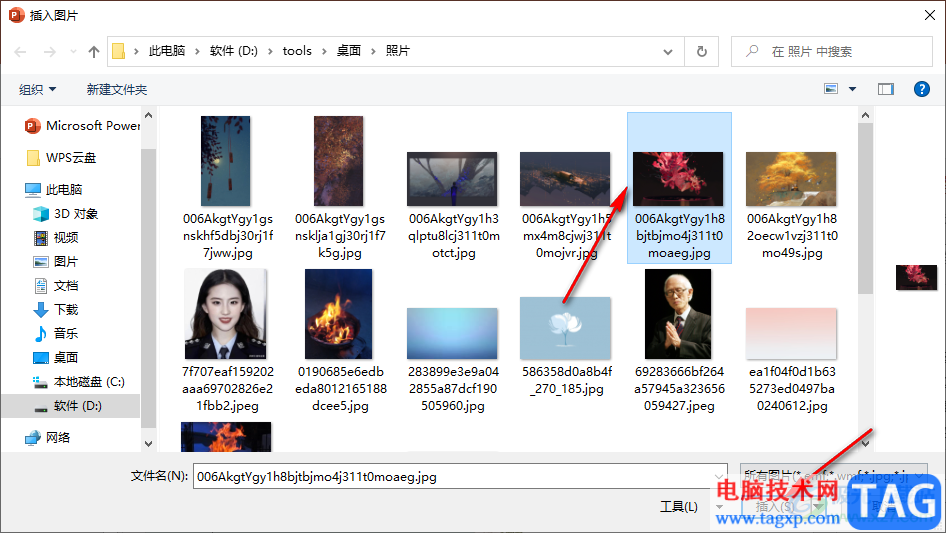This screenshot has height=533, width=946.
Task: Expand the chevron after tools breadcrumb
Action: click(x=324, y=52)
